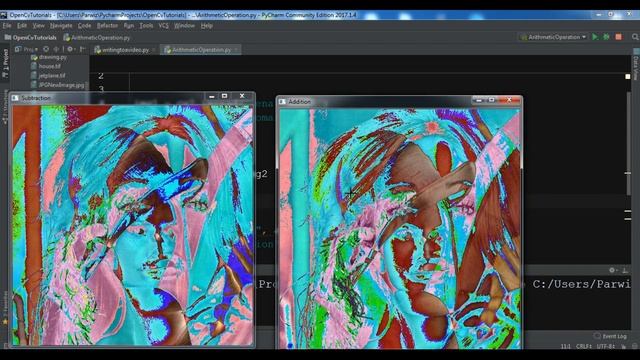
Task: Open the Project panel gear settings
Action: click(x=71, y=49)
